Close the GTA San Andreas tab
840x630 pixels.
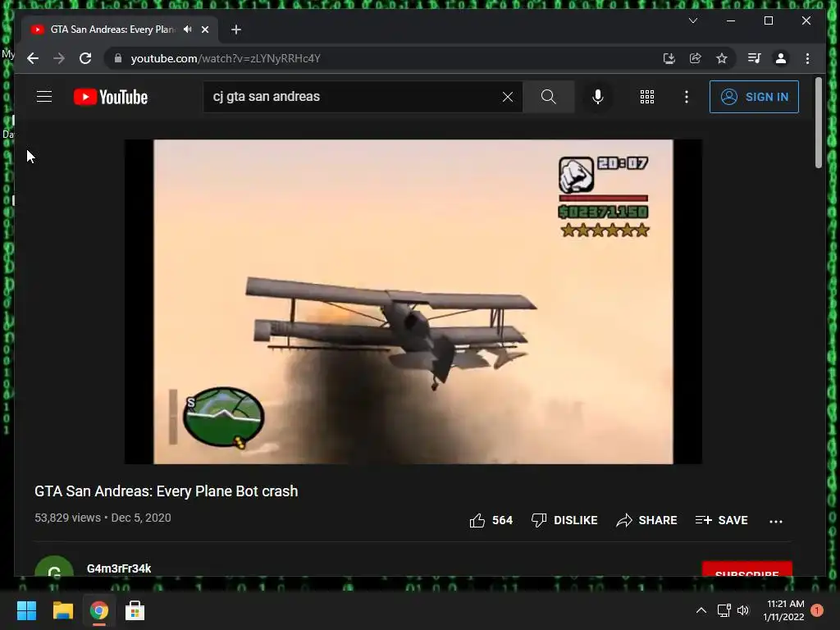[x=205, y=30]
